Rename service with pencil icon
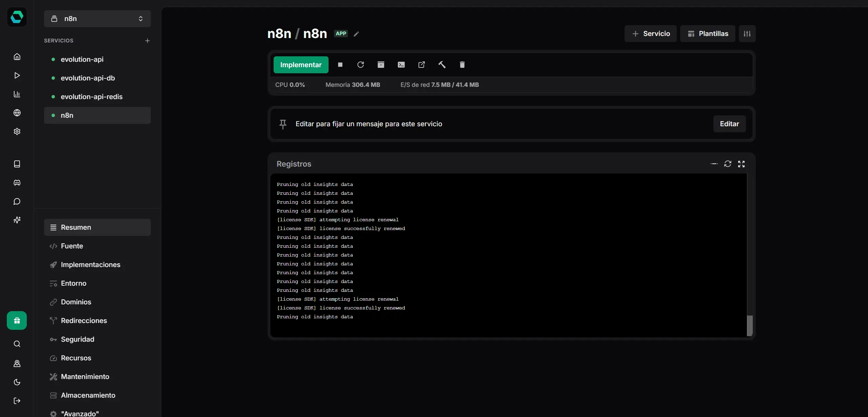Screen dimensions: 868x417 pyautogui.click(x=356, y=34)
